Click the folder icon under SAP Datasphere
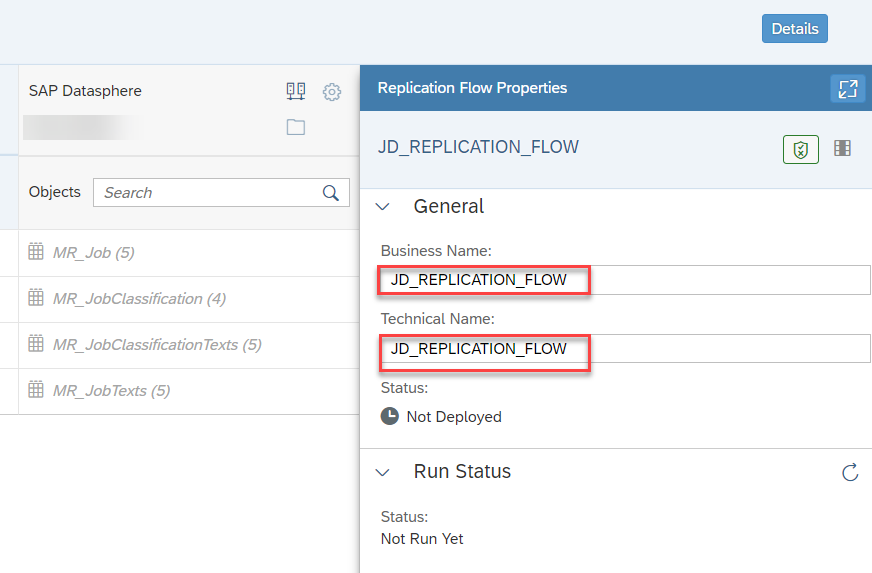This screenshot has width=872, height=573. 296,127
